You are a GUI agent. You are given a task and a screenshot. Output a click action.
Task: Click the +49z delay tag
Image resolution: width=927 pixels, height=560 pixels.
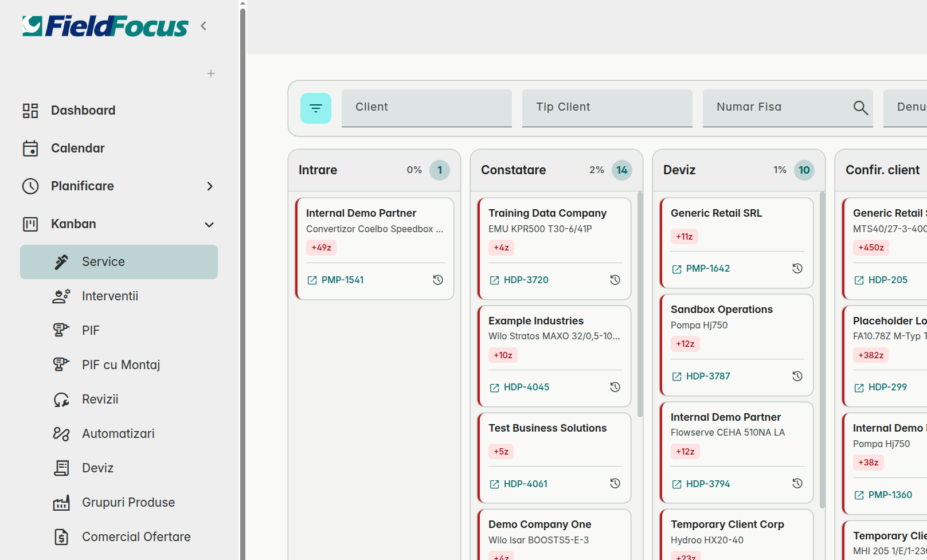tap(321, 248)
